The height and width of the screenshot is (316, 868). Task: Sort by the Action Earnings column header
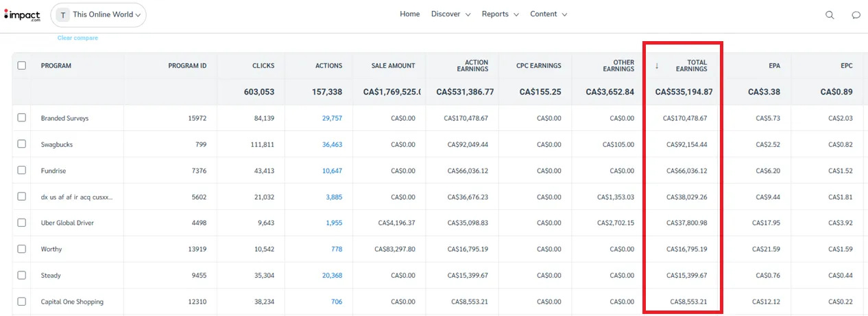point(472,66)
